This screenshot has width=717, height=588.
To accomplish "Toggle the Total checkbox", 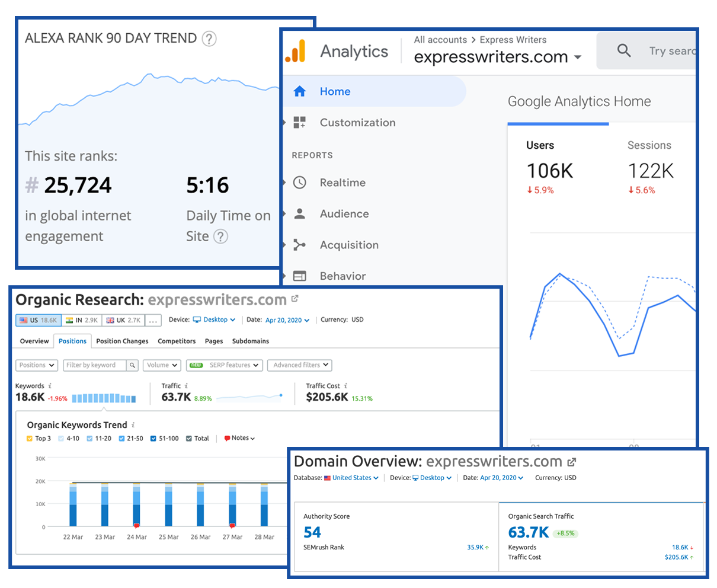I will pyautogui.click(x=189, y=439).
